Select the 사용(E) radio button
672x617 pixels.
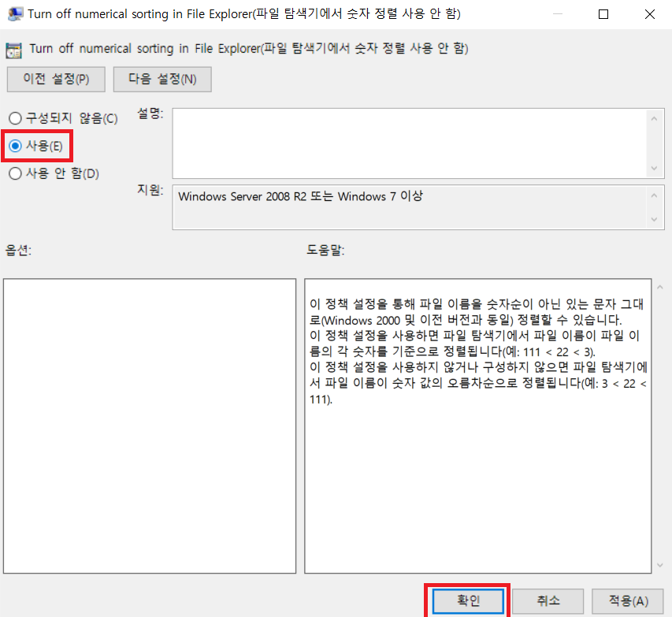[36, 146]
